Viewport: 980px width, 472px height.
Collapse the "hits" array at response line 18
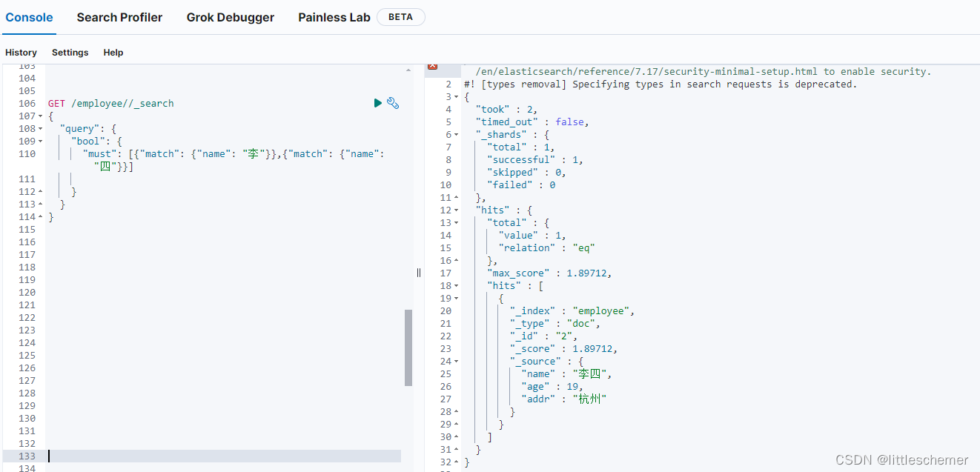pos(457,285)
